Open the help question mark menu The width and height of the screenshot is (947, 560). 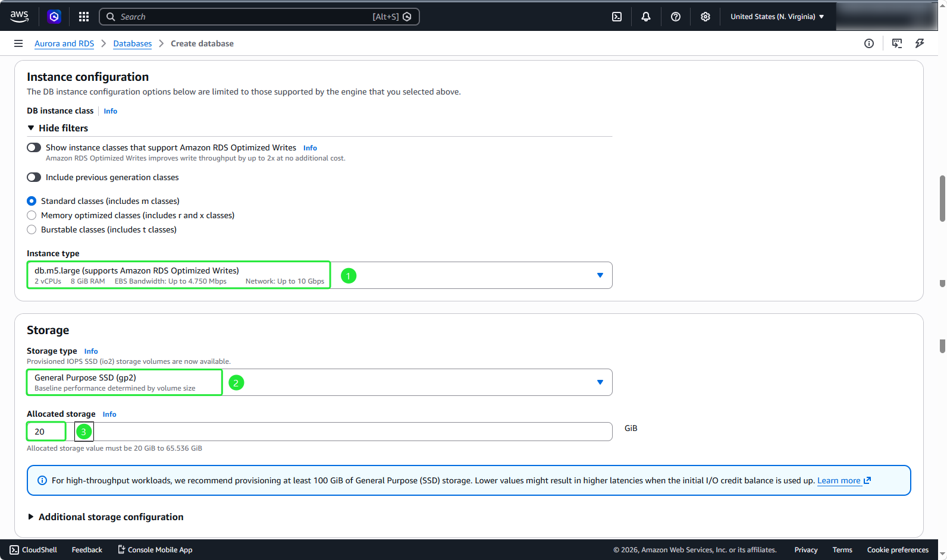pos(676,17)
